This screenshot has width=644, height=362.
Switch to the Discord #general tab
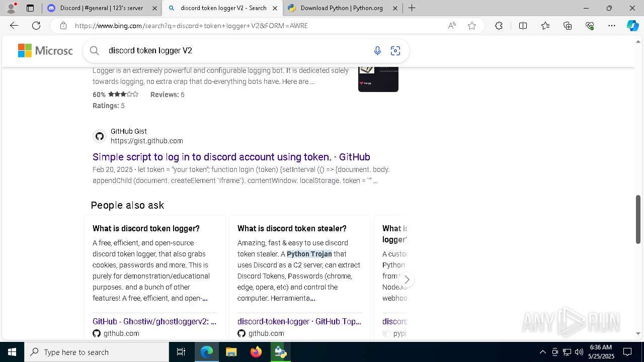click(102, 8)
